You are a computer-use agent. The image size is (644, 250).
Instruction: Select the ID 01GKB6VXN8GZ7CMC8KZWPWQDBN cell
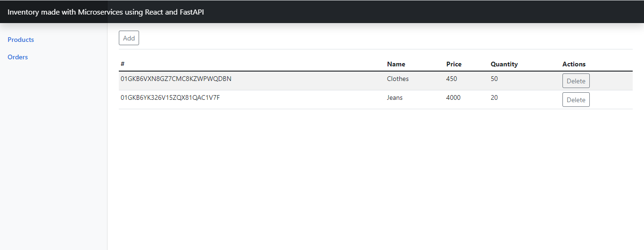coord(176,79)
